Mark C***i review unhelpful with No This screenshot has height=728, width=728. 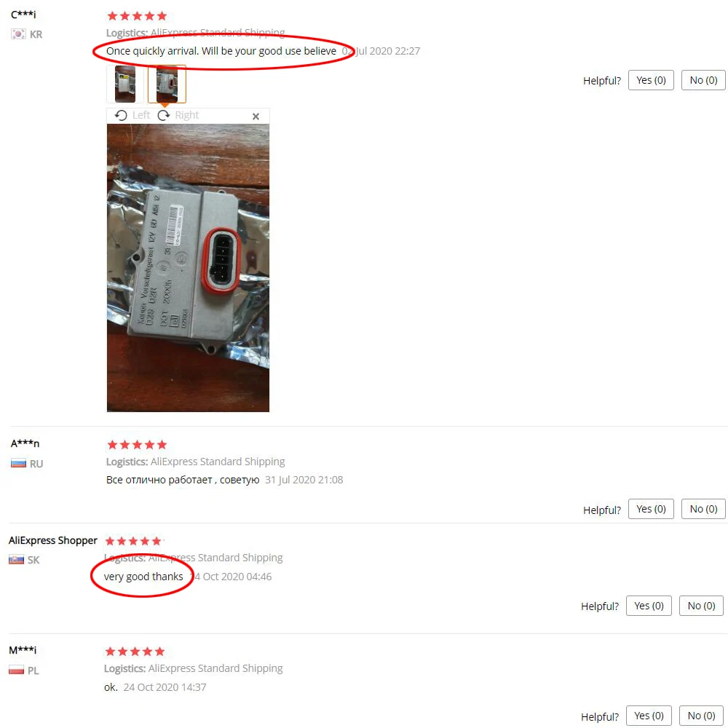[703, 80]
